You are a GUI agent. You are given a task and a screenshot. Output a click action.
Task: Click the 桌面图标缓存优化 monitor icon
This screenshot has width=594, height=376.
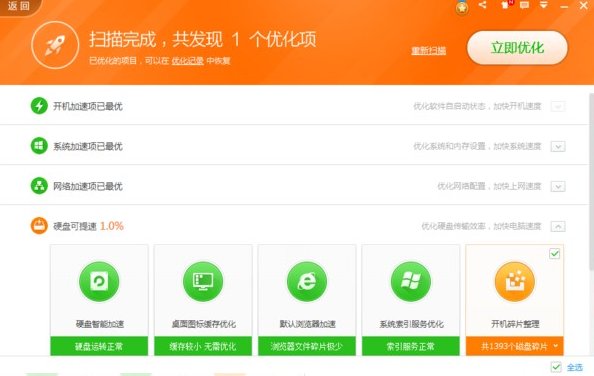coord(203,281)
